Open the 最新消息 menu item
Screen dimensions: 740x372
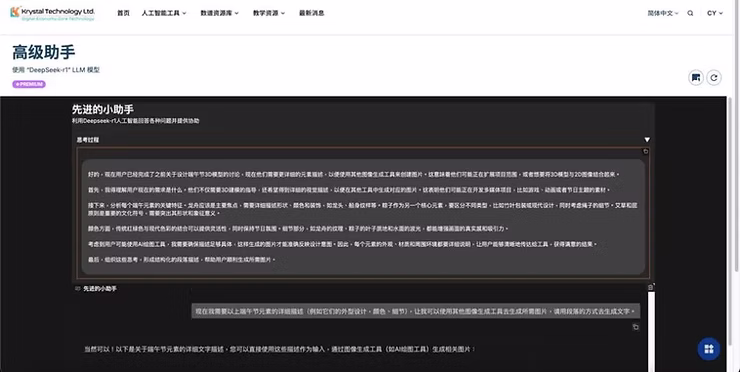tap(311, 13)
